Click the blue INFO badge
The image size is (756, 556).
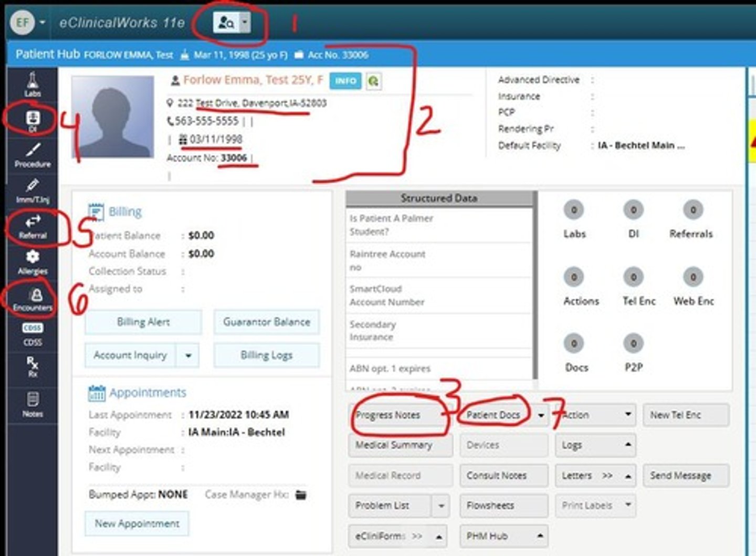(345, 81)
